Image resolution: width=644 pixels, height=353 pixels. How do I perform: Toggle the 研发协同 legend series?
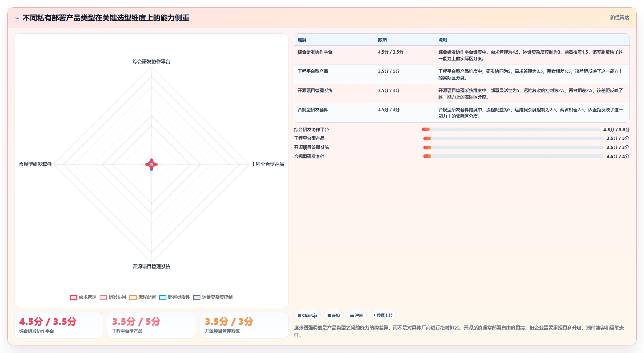point(113,297)
